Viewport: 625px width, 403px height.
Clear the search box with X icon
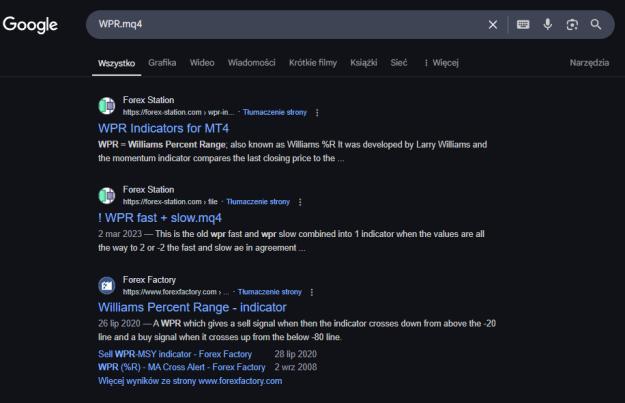(x=493, y=25)
